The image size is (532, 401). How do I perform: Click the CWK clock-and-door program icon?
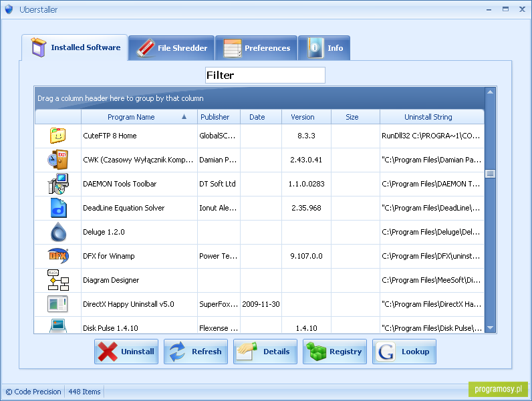[x=57, y=160]
